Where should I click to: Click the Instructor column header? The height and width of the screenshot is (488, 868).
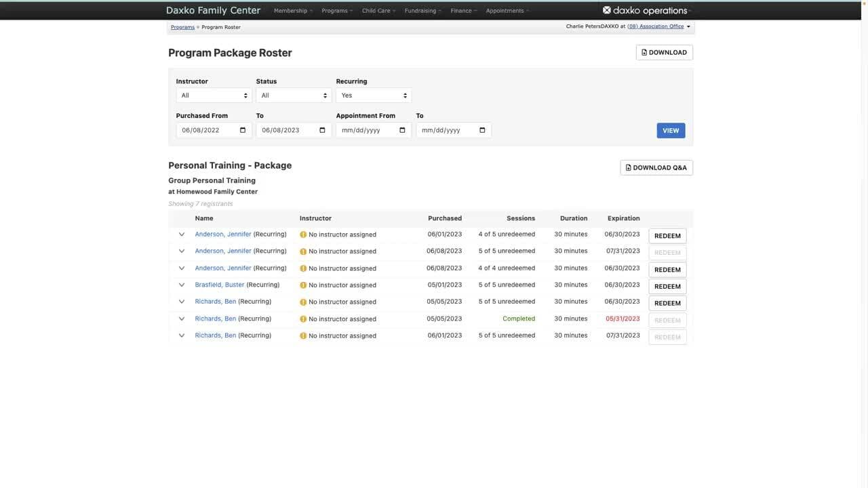(315, 218)
